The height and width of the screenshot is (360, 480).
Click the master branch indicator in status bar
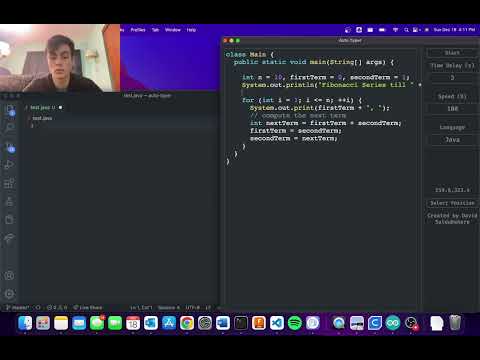18,307
